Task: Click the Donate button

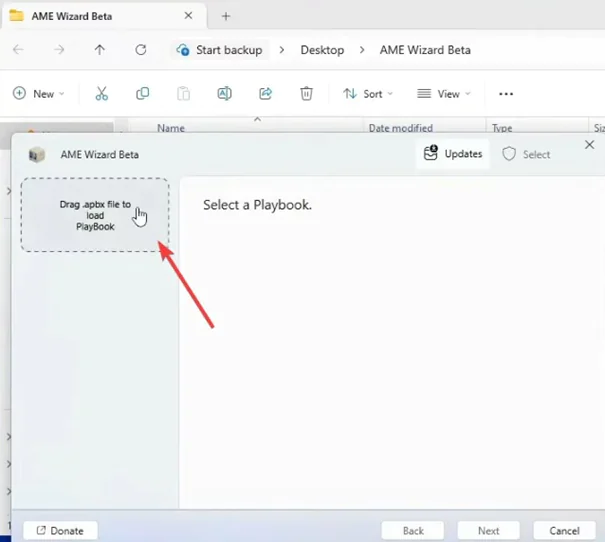Action: point(60,531)
